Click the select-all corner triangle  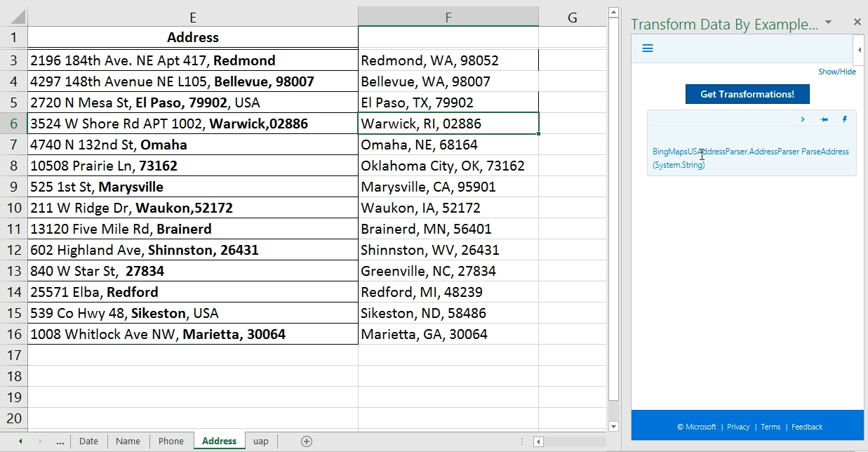[x=18, y=18]
